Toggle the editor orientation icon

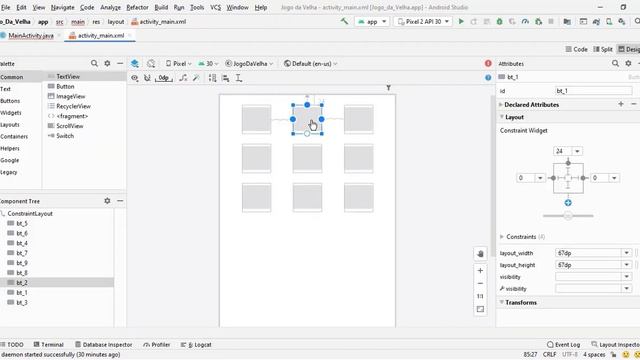151,63
